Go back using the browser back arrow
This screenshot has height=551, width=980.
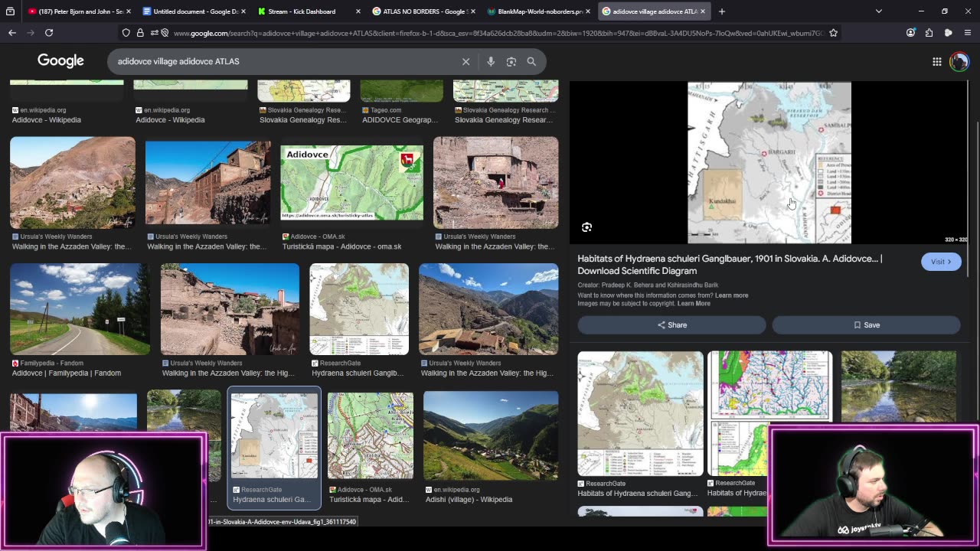click(x=12, y=33)
